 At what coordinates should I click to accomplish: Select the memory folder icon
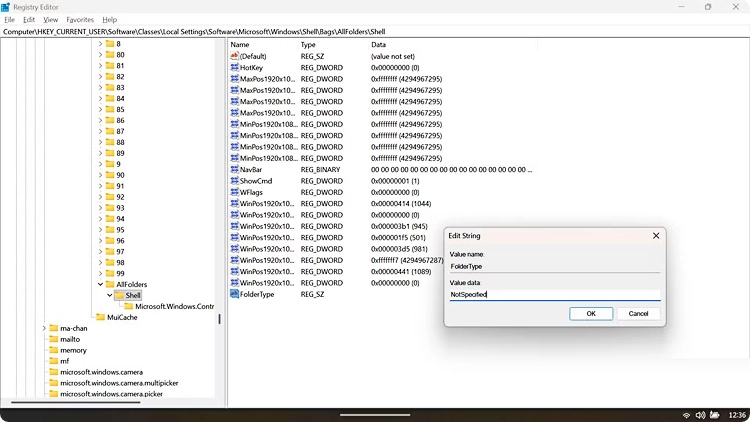[54, 350]
